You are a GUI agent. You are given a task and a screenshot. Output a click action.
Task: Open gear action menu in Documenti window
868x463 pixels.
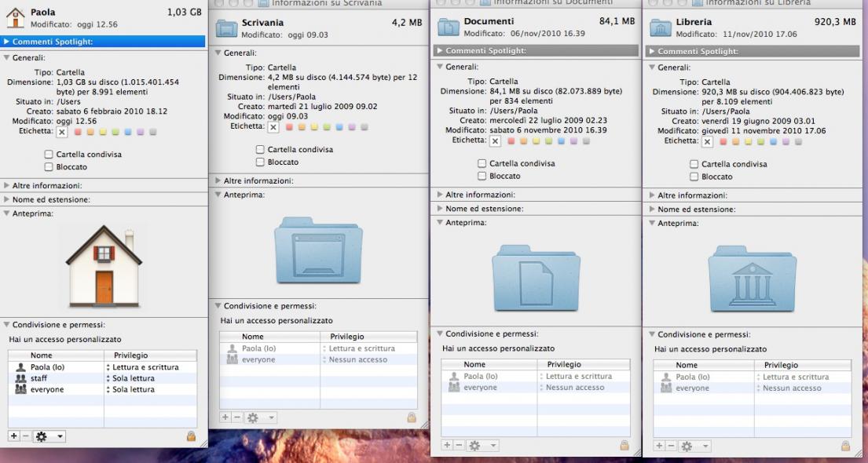[483, 445]
